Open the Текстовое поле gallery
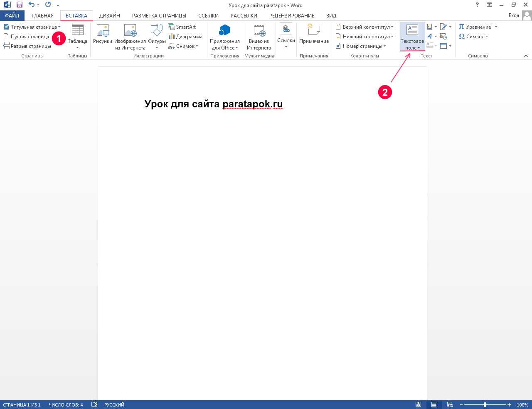The image size is (532, 409). pos(412,37)
